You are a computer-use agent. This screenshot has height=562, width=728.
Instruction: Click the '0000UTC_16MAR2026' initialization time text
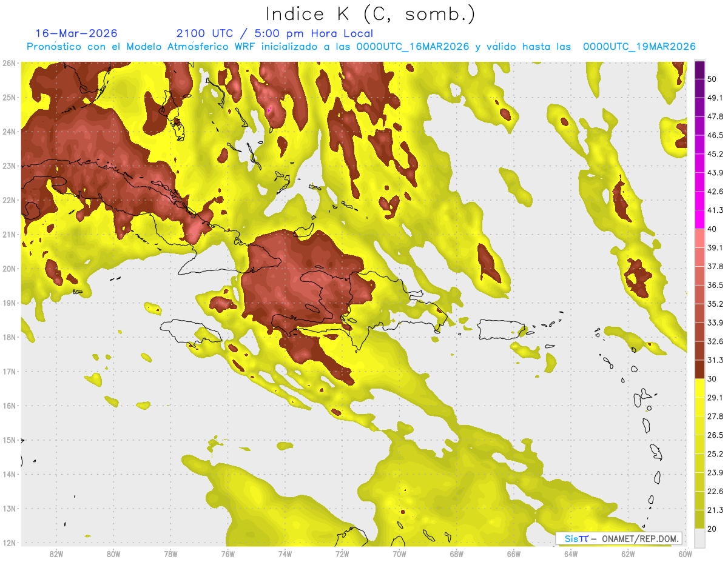pyautogui.click(x=413, y=47)
